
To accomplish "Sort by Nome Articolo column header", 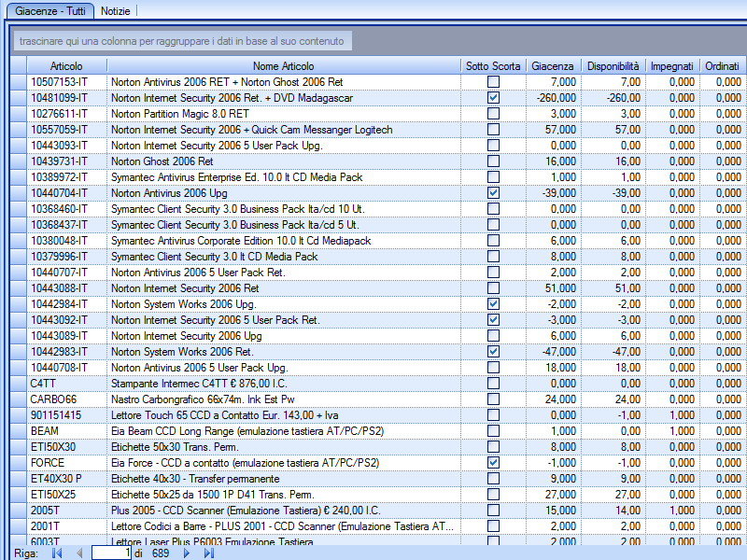I will pyautogui.click(x=284, y=65).
